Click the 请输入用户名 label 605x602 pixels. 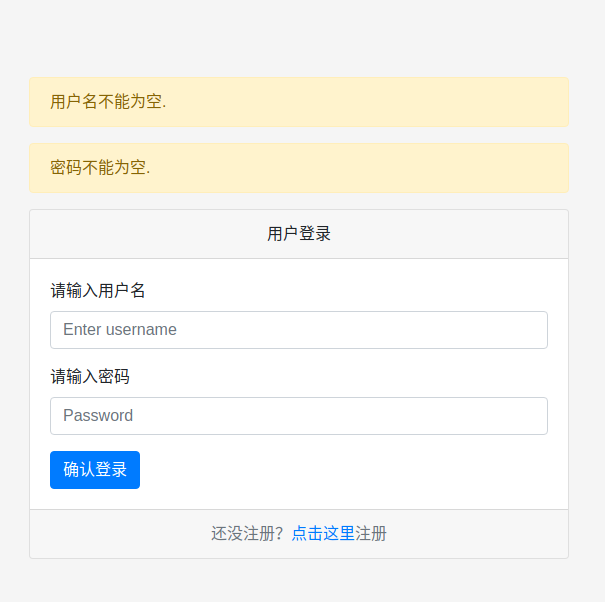click(98, 290)
